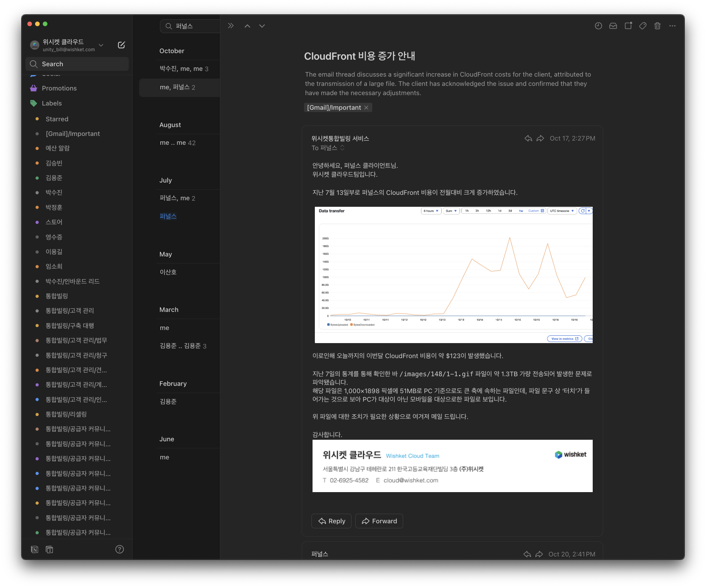Image resolution: width=706 pixels, height=588 pixels.
Task: Open the account switcher dropdown chevron
Action: pyautogui.click(x=101, y=45)
